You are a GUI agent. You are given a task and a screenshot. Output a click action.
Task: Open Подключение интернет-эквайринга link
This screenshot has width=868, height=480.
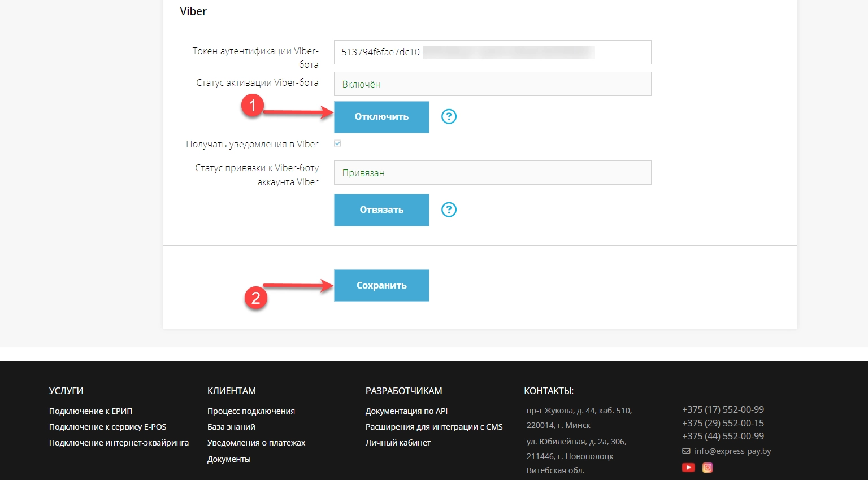pyautogui.click(x=119, y=443)
